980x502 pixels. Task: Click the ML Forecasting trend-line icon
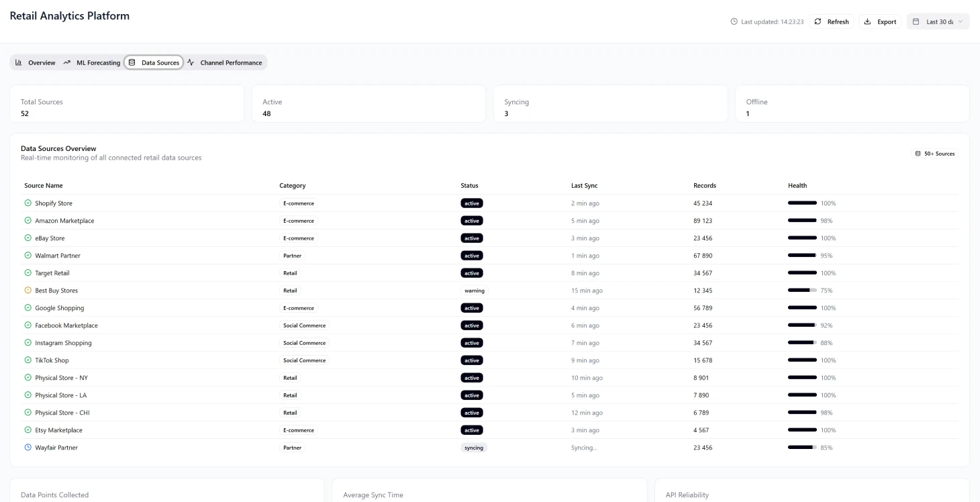(66, 62)
